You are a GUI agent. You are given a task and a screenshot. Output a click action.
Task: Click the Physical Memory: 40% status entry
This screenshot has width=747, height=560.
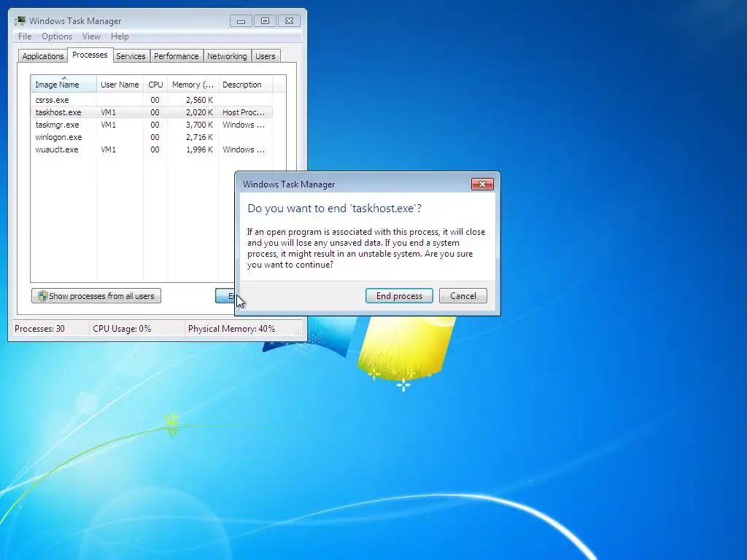(231, 329)
